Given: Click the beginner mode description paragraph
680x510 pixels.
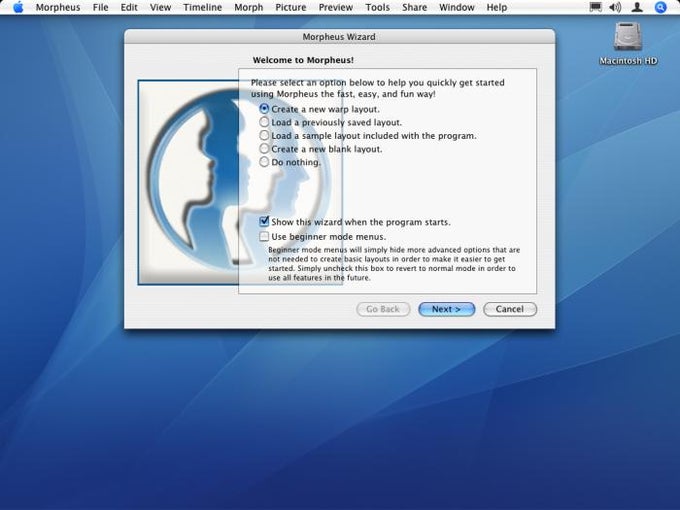Looking at the screenshot, I should [x=394, y=264].
